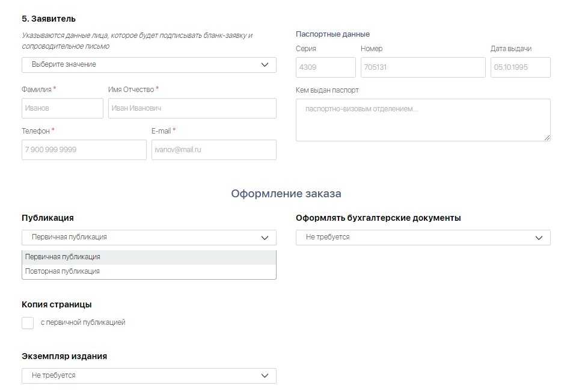Click the chevron of 'Экземпляр издания' dropdown
Image resolution: width=588 pixels, height=391 pixels.
tap(265, 376)
